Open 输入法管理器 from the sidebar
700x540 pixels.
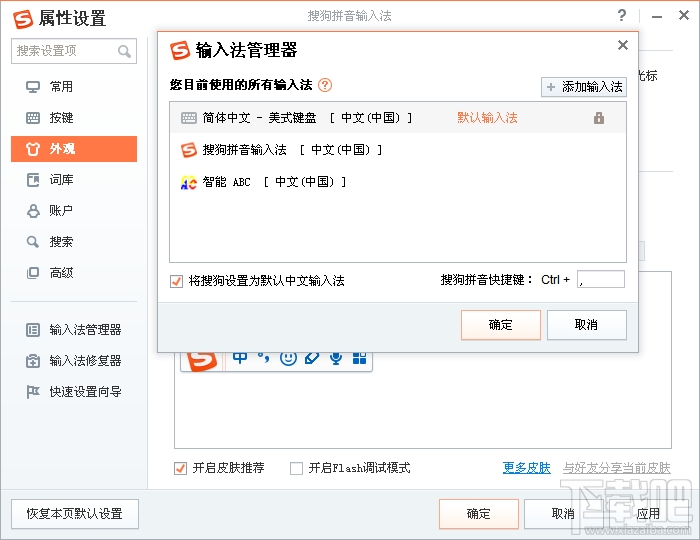74,330
